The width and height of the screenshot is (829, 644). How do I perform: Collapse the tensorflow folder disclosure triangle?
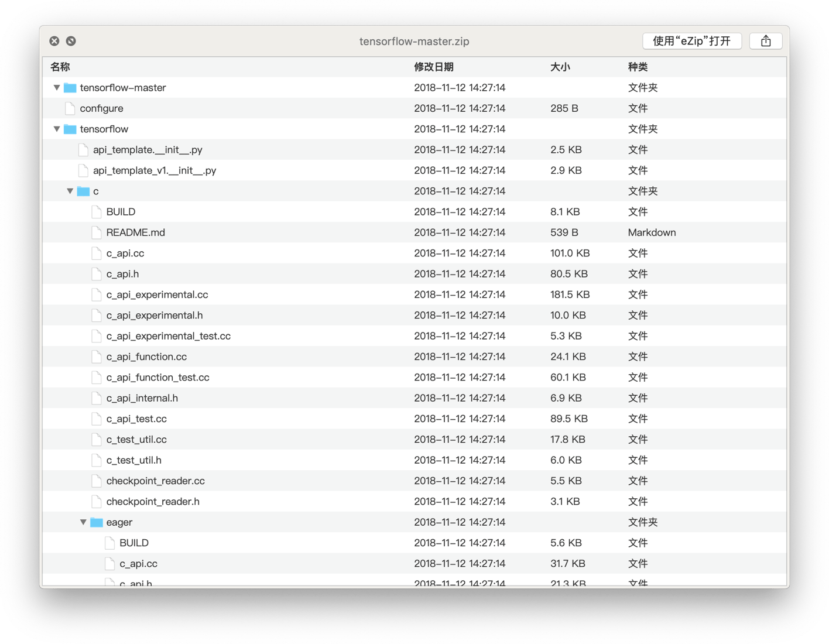[x=57, y=129]
